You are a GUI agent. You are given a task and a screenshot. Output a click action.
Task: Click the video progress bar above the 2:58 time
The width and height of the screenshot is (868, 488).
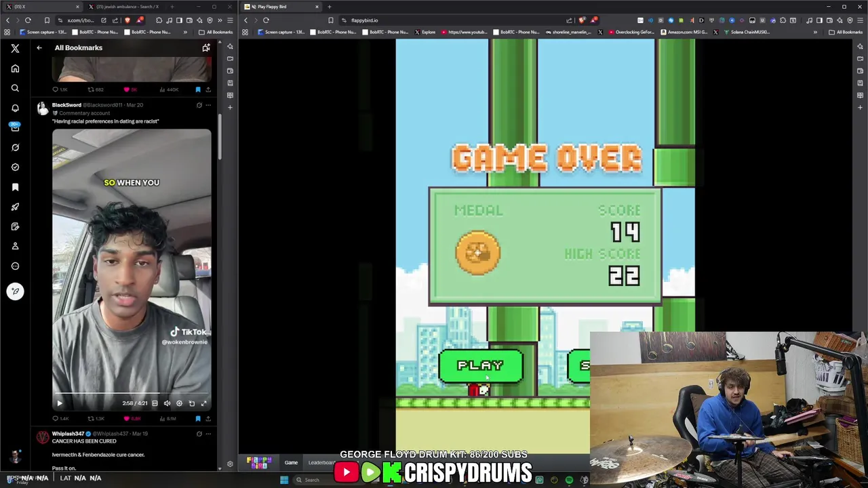(132, 394)
